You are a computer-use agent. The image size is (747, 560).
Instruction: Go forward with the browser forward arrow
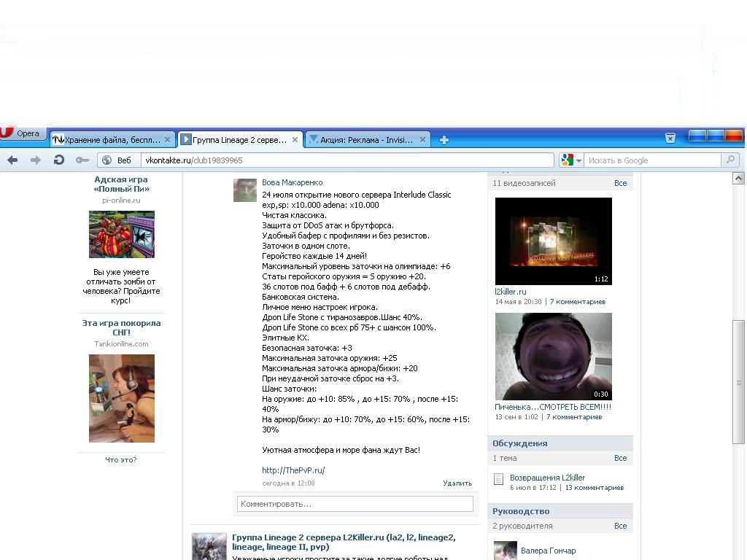[x=35, y=160]
